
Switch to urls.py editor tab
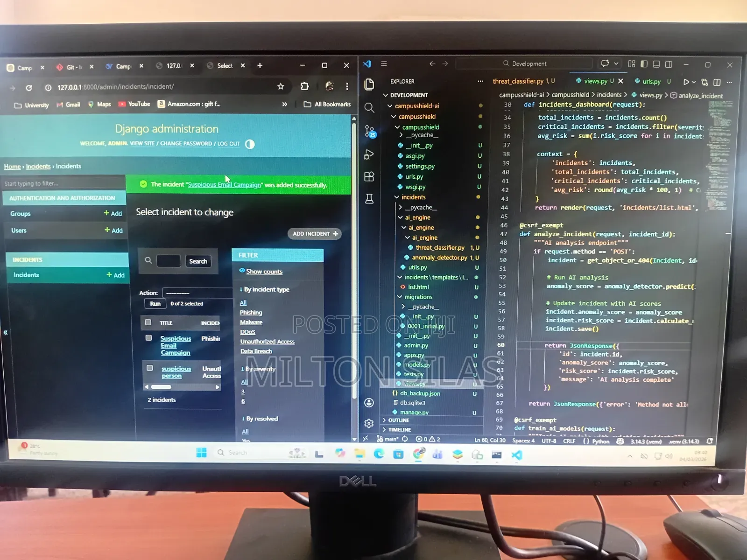pyautogui.click(x=652, y=82)
